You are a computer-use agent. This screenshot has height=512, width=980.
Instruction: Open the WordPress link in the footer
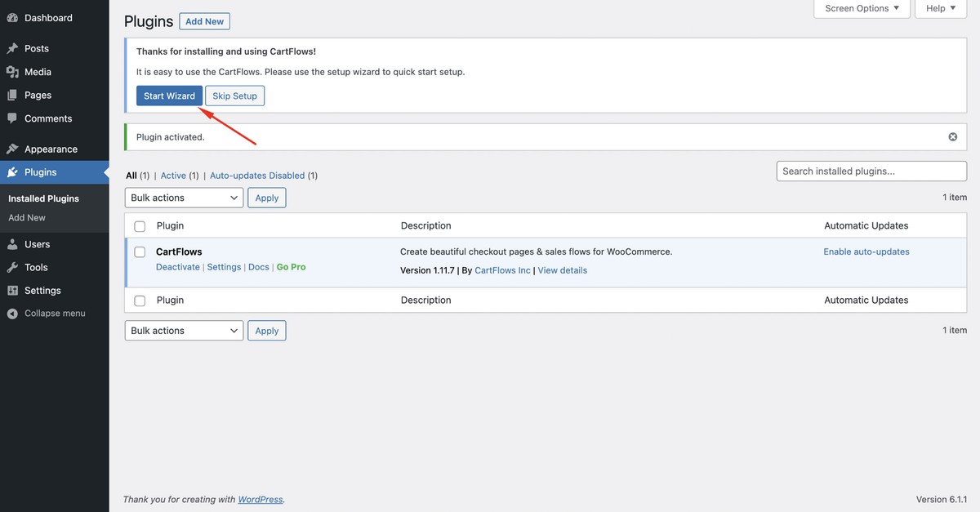(261, 500)
